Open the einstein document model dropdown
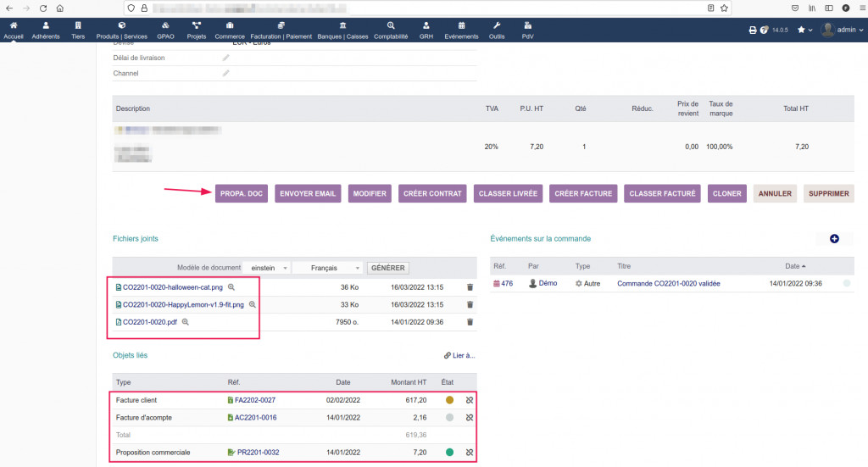This screenshot has width=868, height=467. (265, 268)
